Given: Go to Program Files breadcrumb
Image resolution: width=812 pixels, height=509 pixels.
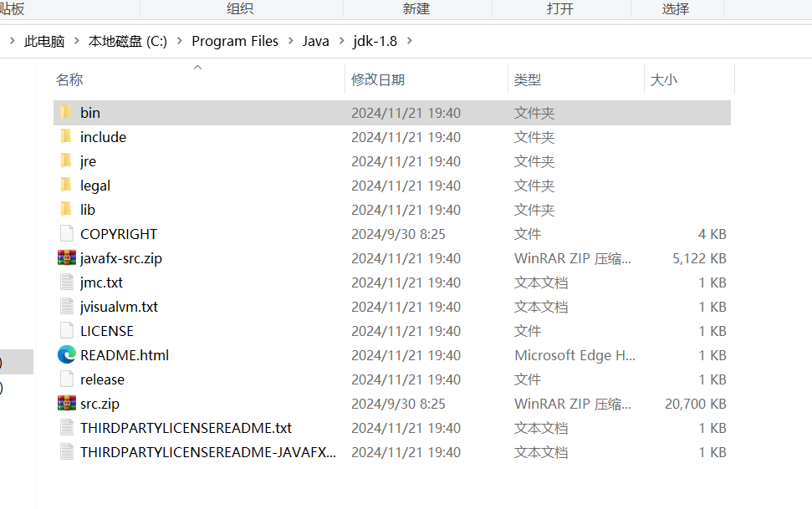Looking at the screenshot, I should tap(235, 41).
